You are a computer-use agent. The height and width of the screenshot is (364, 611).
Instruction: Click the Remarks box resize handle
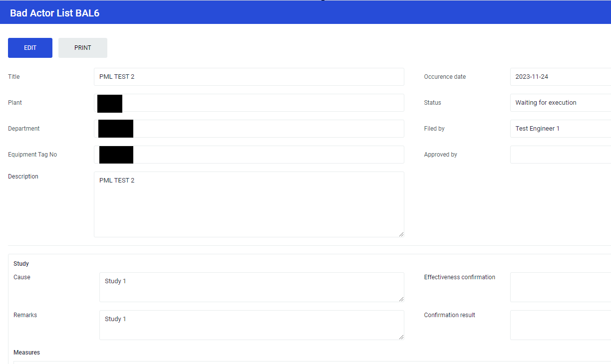click(401, 337)
